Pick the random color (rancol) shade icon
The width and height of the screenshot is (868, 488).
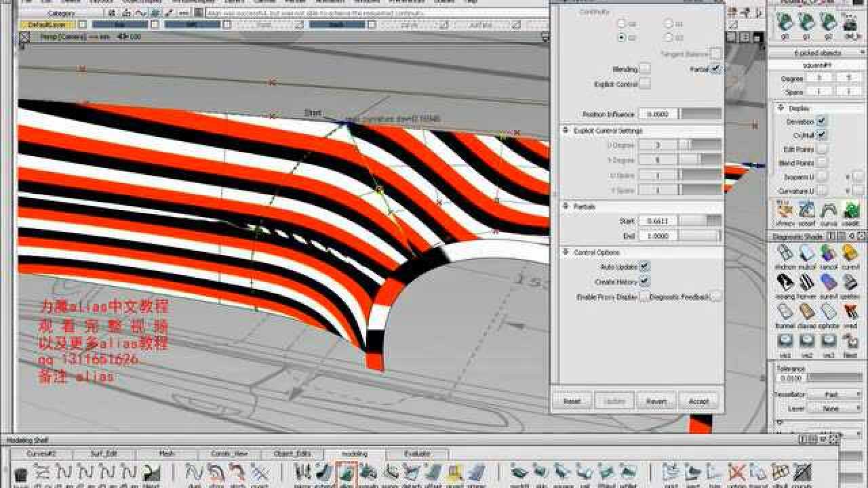click(829, 253)
